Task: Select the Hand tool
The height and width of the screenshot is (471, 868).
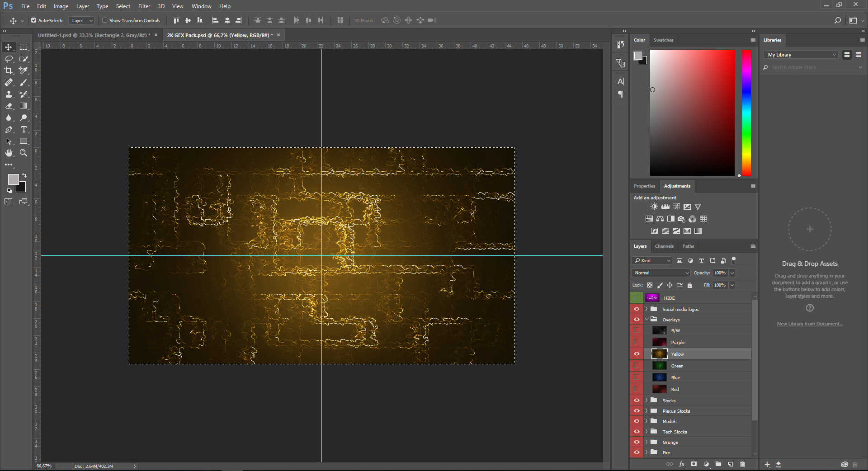Action: coord(9,153)
